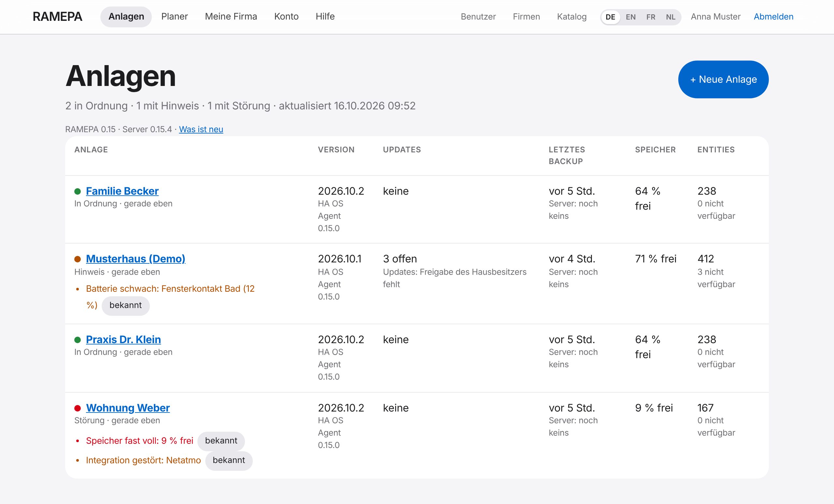Select DE language option
834x504 pixels.
click(x=610, y=17)
